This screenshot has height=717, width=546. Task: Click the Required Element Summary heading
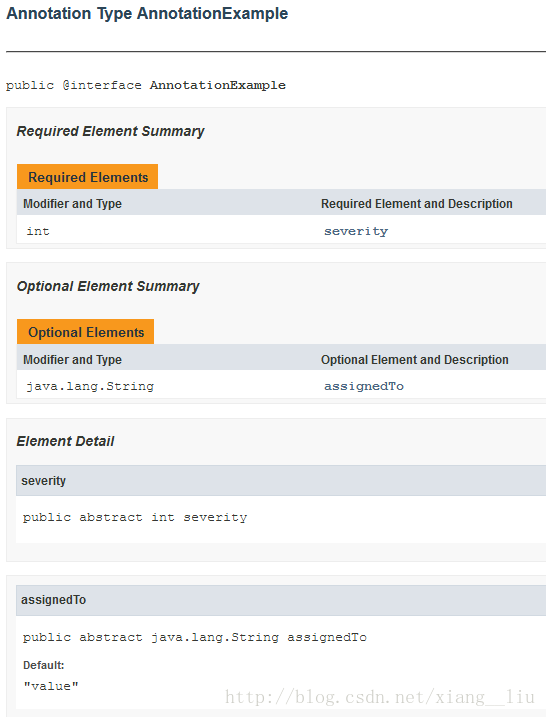[x=110, y=131]
